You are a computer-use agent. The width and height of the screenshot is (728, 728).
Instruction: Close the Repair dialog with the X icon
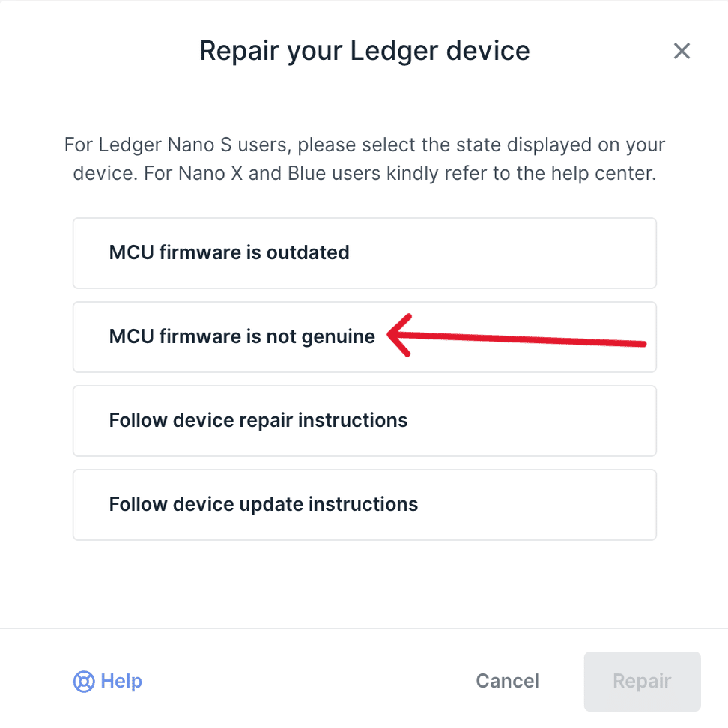pyautogui.click(x=682, y=51)
